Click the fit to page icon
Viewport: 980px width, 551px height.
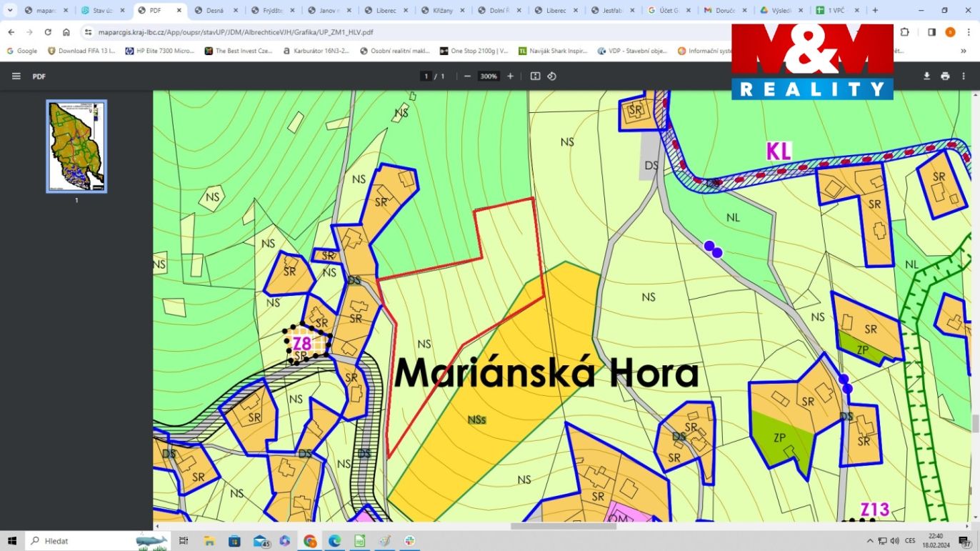pyautogui.click(x=535, y=76)
